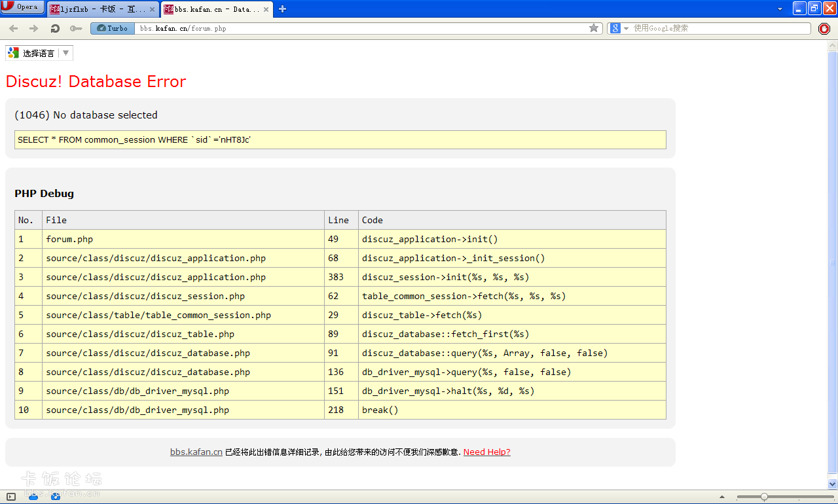The height and width of the screenshot is (504, 838).
Task: Go forward with the forward arrow
Action: pyautogui.click(x=34, y=28)
